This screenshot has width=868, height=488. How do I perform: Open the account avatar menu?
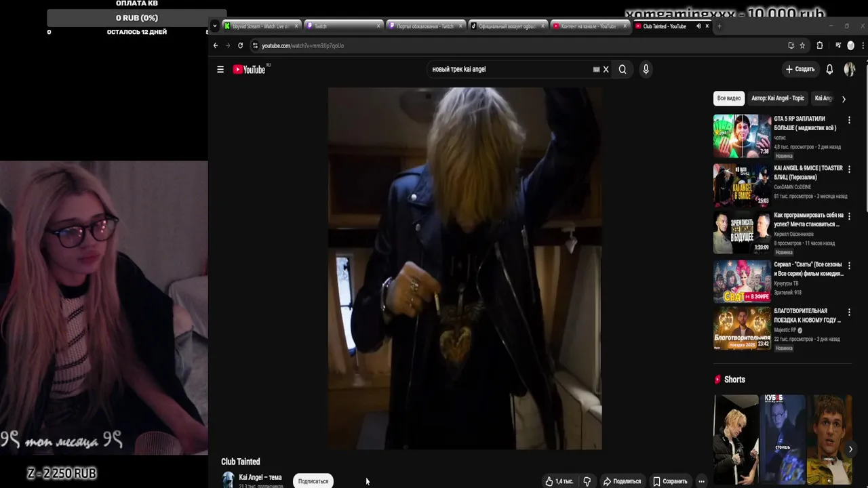[850, 69]
